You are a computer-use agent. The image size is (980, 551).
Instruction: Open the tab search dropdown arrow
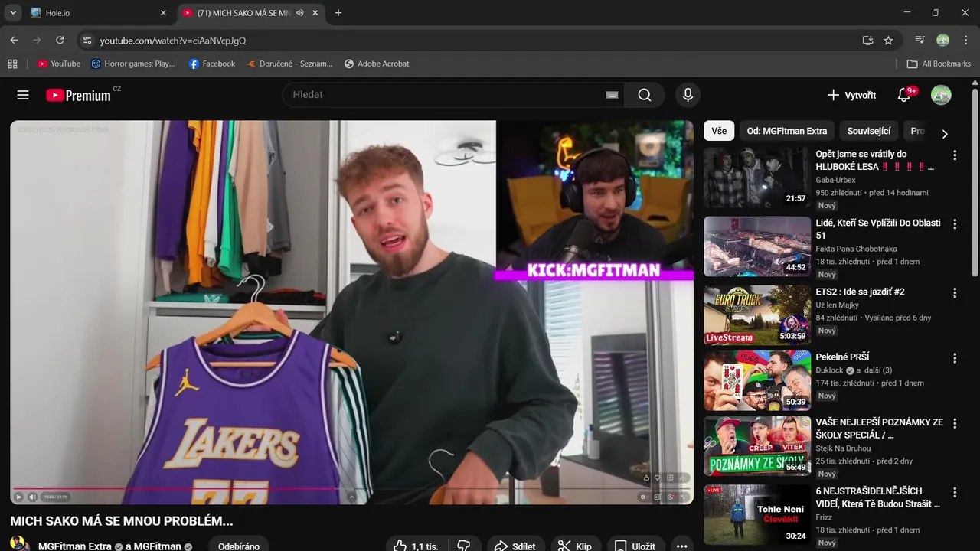pos(13,13)
